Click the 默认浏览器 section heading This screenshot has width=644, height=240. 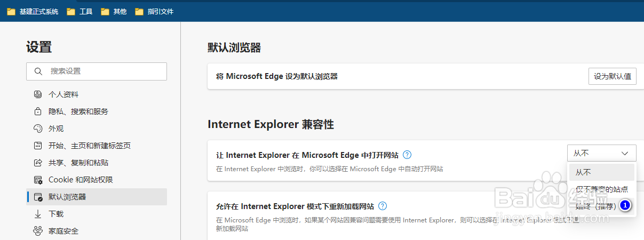[x=234, y=47]
